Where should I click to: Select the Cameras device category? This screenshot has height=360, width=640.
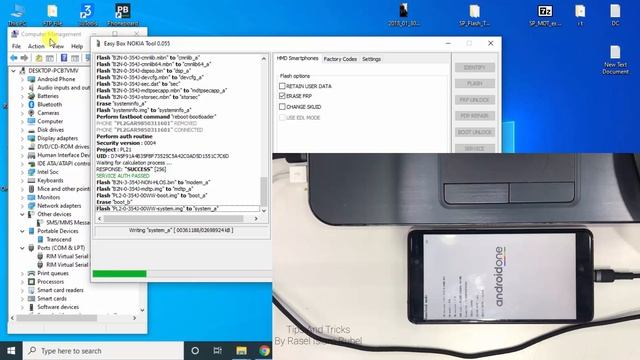(48, 113)
